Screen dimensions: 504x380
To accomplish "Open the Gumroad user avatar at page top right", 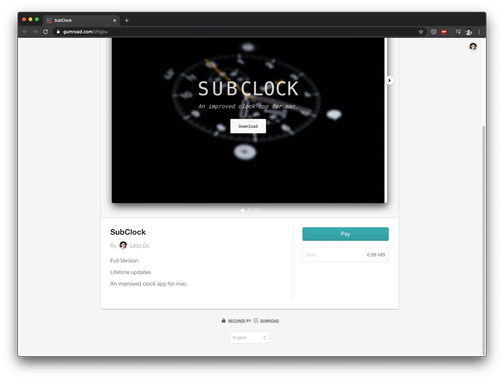I will (x=473, y=46).
